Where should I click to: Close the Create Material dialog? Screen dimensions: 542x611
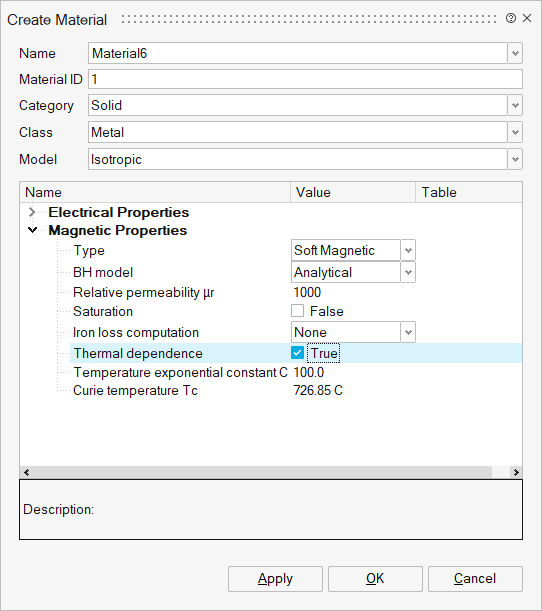[527, 18]
